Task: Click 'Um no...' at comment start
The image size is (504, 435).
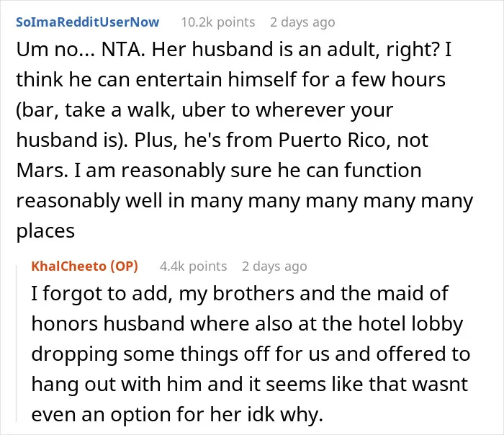Action: pos(55,50)
